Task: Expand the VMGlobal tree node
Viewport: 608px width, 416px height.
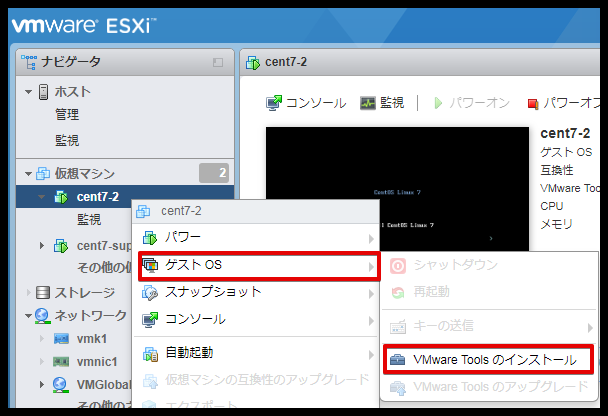Action: tap(42, 385)
